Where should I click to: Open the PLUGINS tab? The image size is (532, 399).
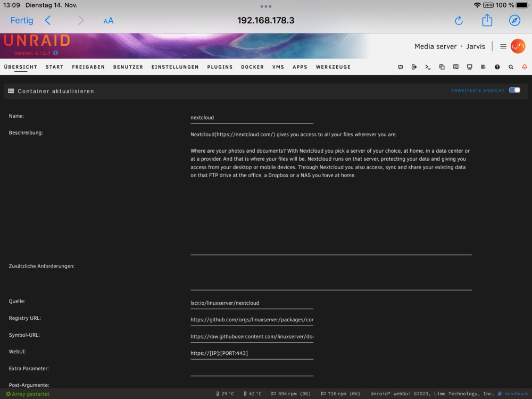click(x=220, y=67)
